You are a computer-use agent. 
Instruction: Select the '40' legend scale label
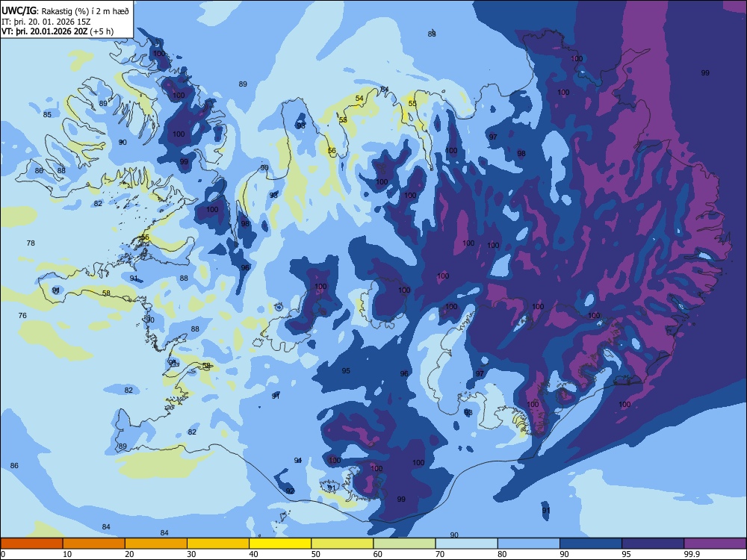click(x=253, y=554)
